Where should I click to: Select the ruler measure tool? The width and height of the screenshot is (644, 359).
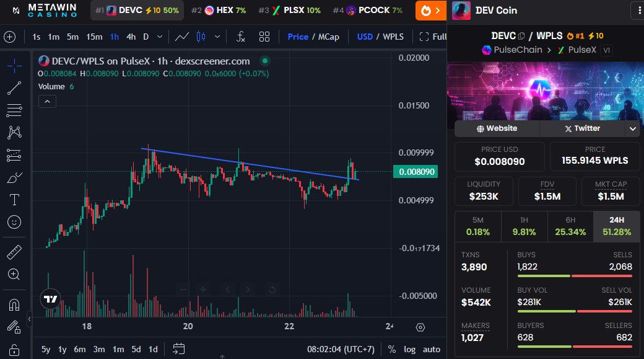[14, 252]
